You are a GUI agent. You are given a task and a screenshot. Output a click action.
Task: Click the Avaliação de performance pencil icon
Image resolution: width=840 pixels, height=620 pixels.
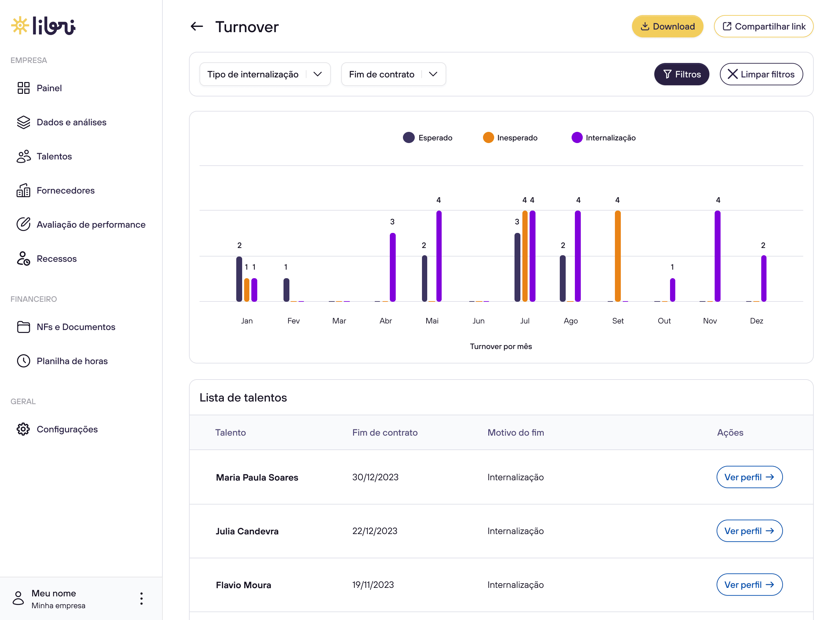coord(23,224)
